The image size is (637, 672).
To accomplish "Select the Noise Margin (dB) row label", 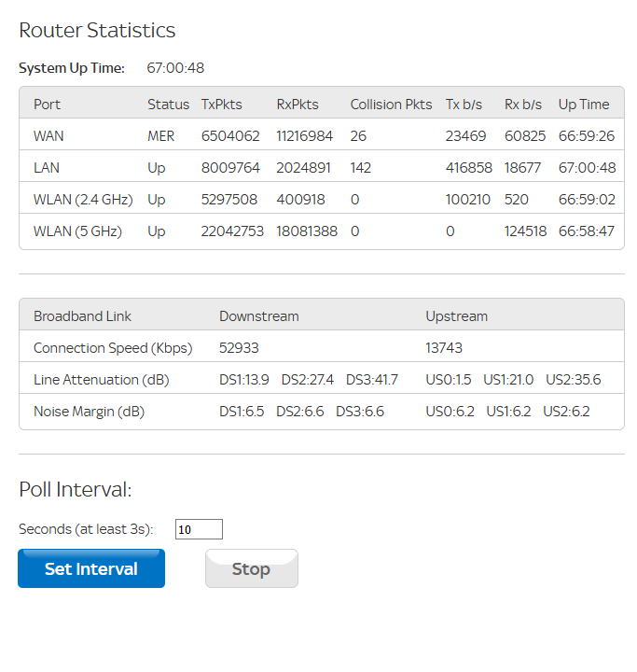I will pyautogui.click(x=89, y=412).
